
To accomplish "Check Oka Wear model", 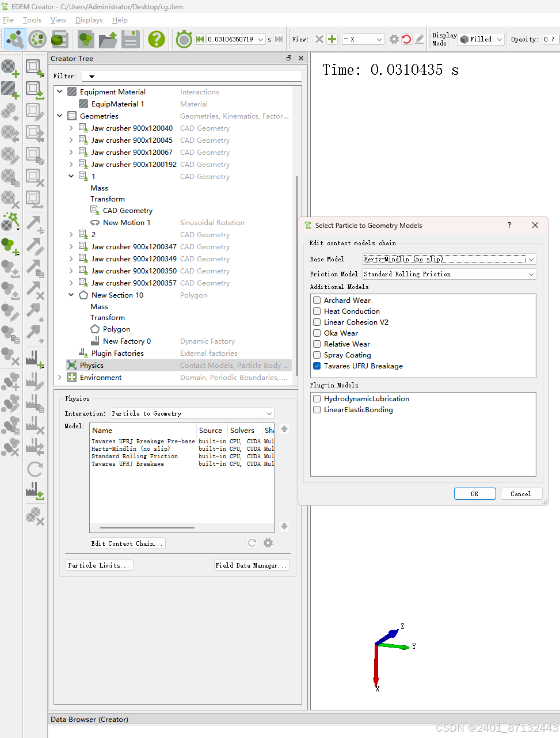I will [317, 333].
